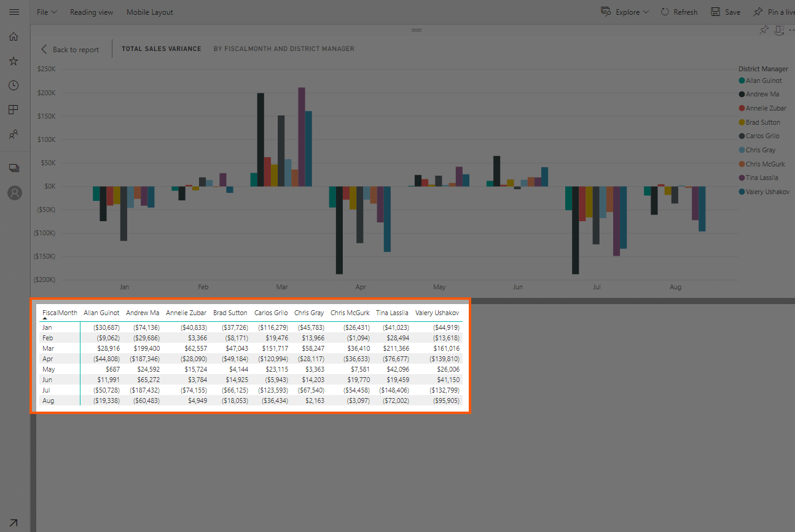The width and height of the screenshot is (795, 532).
Task: Select the Favorites star icon
Action: click(x=14, y=60)
